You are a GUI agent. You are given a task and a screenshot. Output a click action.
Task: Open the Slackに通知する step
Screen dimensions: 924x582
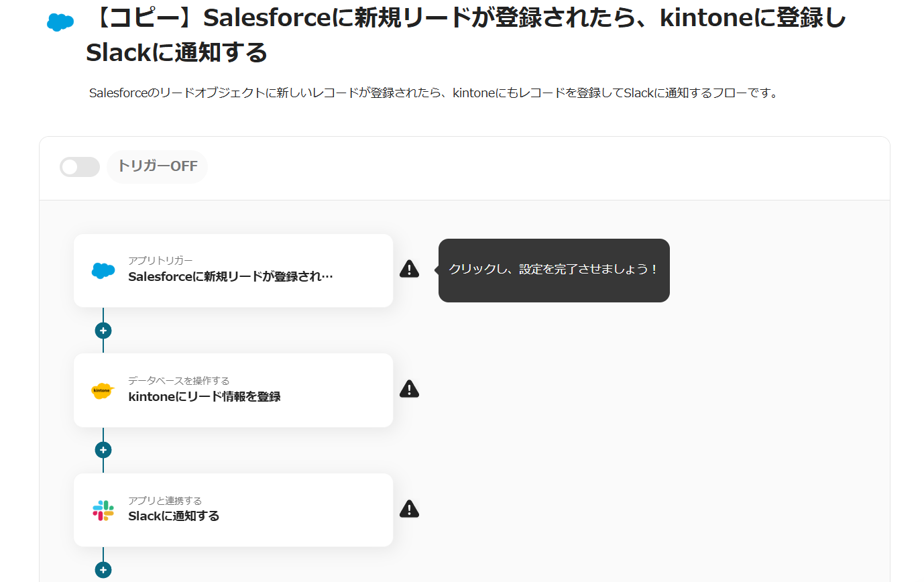click(x=233, y=510)
